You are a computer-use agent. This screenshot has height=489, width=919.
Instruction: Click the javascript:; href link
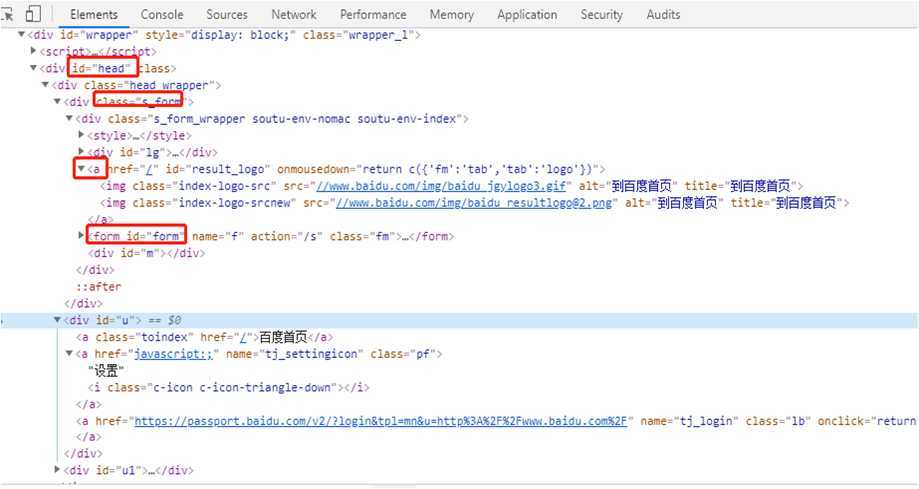173,354
